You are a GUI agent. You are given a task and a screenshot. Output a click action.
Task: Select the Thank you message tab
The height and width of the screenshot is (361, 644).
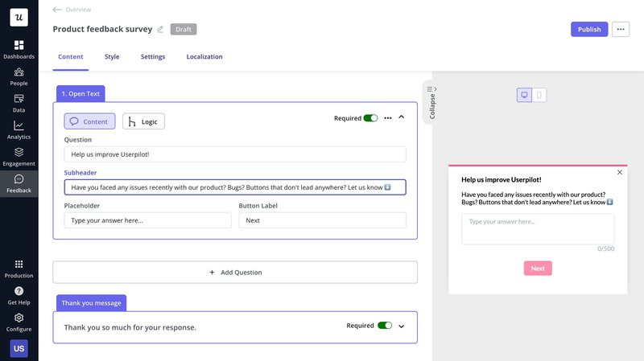click(91, 303)
